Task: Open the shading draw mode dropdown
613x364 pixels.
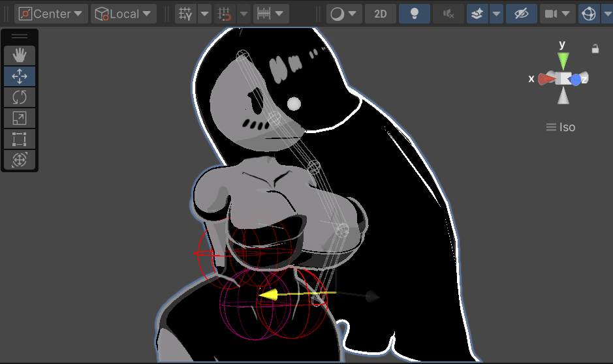Action: 344,14
